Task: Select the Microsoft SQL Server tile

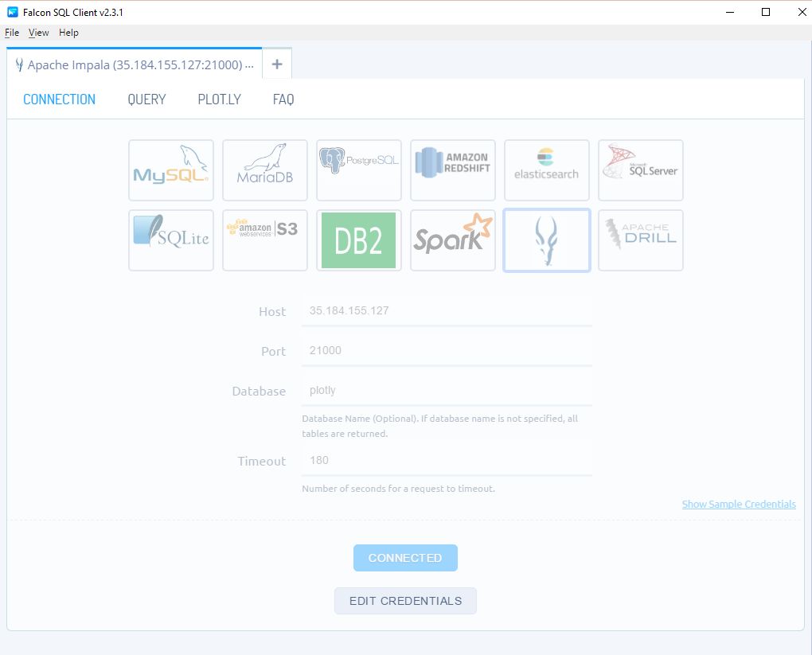Action: tap(641, 170)
